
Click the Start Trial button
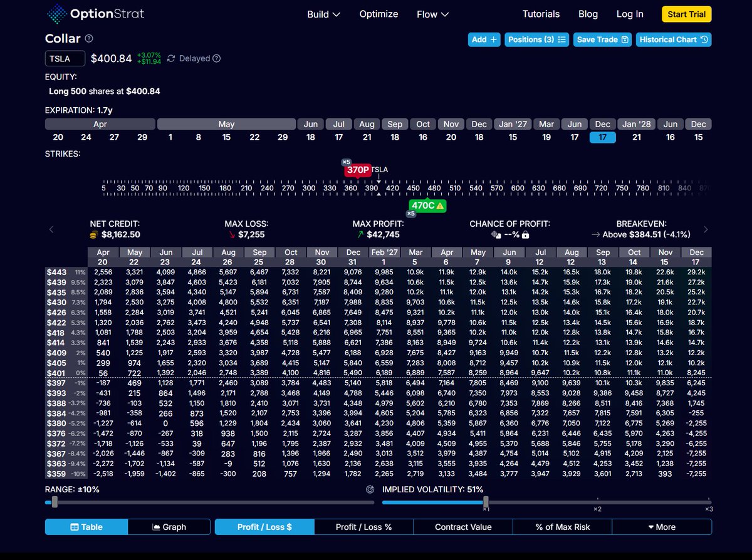point(686,14)
